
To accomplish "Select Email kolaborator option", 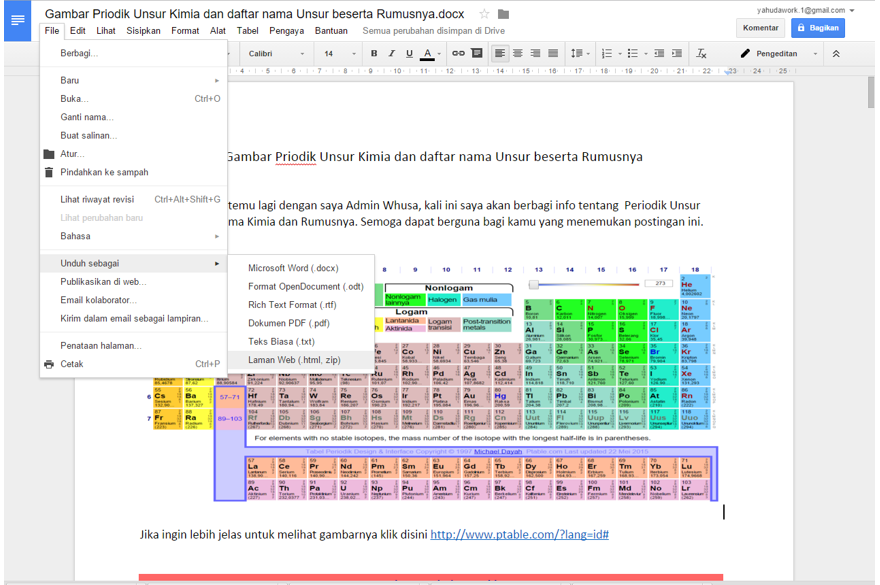I will (x=134, y=300).
